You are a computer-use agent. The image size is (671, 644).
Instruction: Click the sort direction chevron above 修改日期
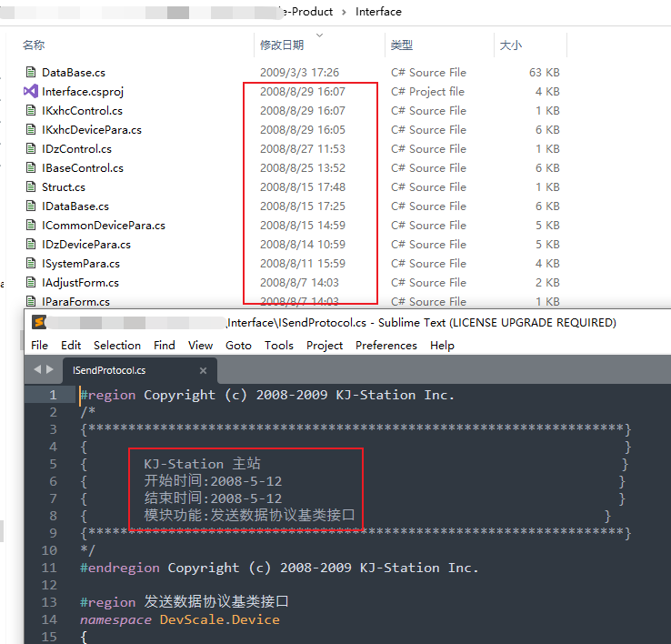(x=319, y=35)
